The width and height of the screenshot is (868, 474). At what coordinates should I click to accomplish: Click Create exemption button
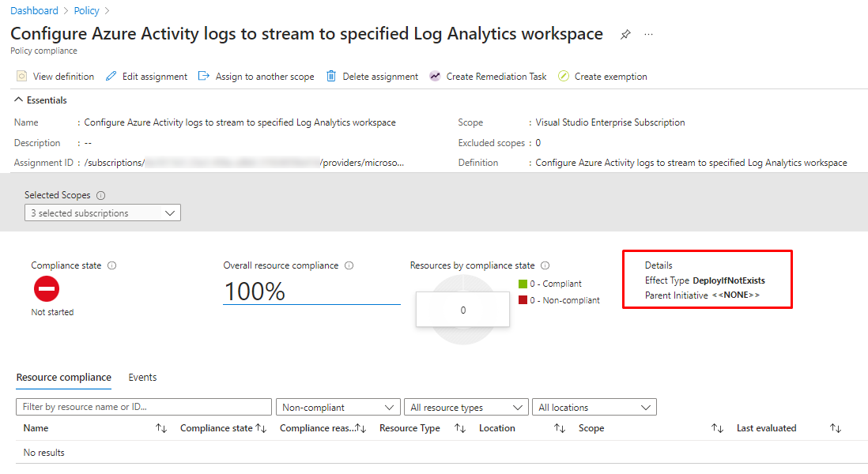click(x=602, y=77)
